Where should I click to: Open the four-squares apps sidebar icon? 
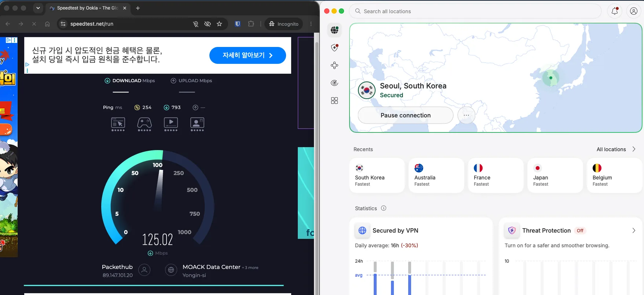pos(334,101)
